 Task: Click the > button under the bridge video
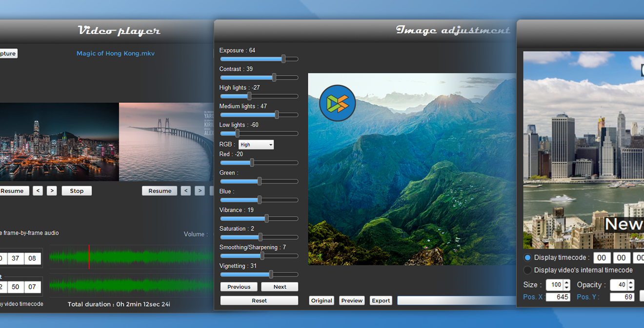(x=200, y=191)
